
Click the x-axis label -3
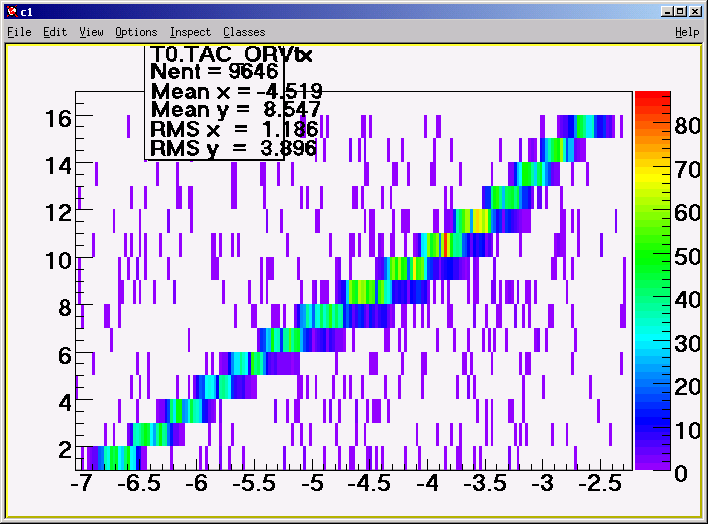tap(542, 483)
